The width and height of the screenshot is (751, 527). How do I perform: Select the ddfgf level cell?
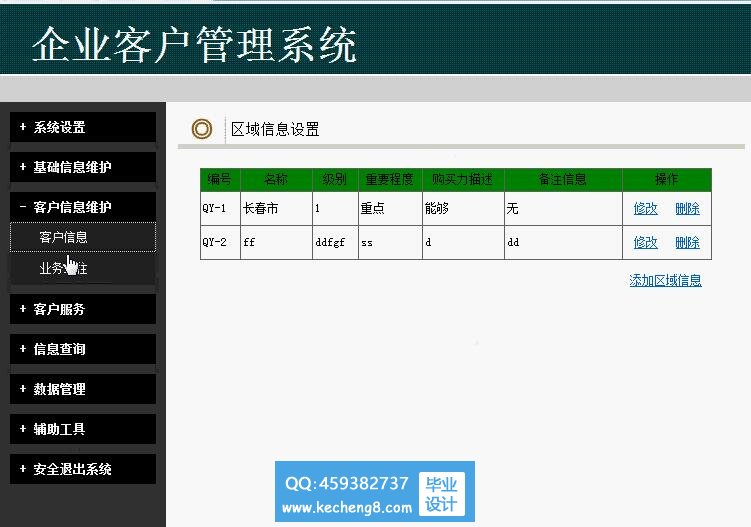tap(335, 242)
